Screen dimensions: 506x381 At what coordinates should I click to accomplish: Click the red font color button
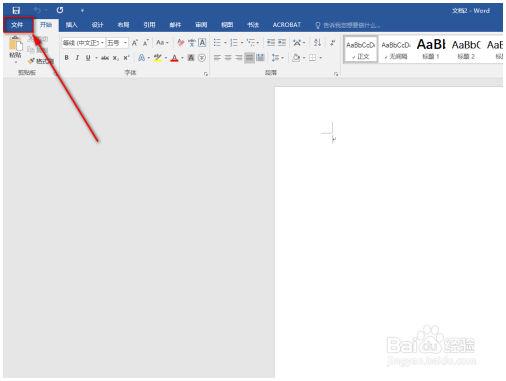coord(174,58)
